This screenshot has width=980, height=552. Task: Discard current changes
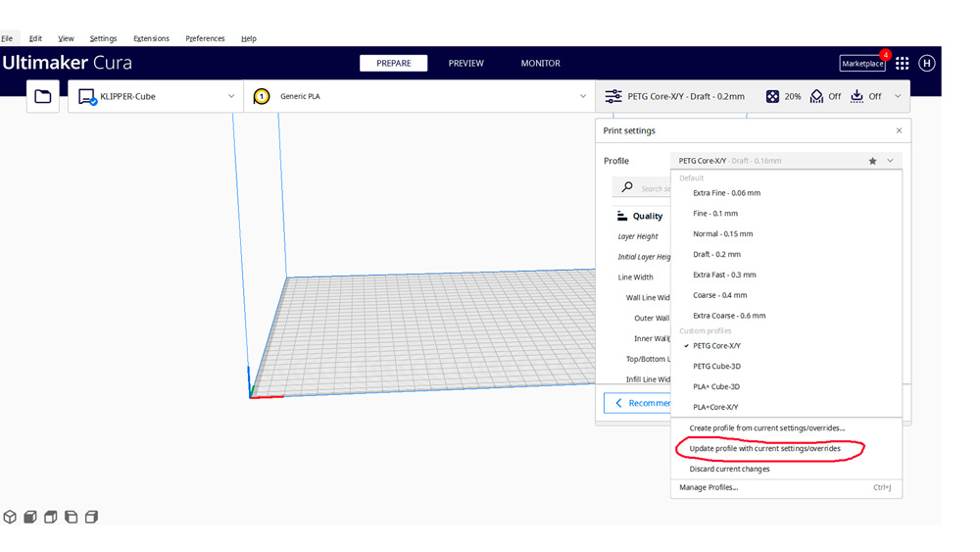click(786, 469)
